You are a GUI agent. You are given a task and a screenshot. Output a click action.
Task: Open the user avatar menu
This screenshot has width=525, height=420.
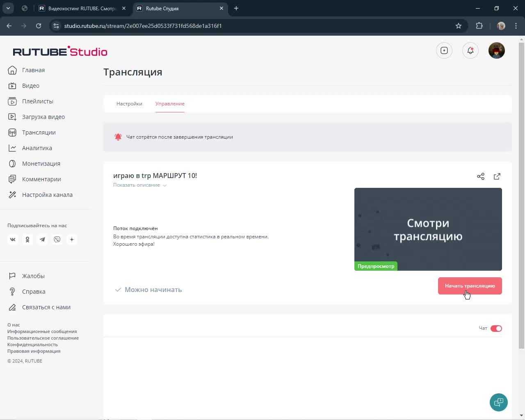coord(497,50)
